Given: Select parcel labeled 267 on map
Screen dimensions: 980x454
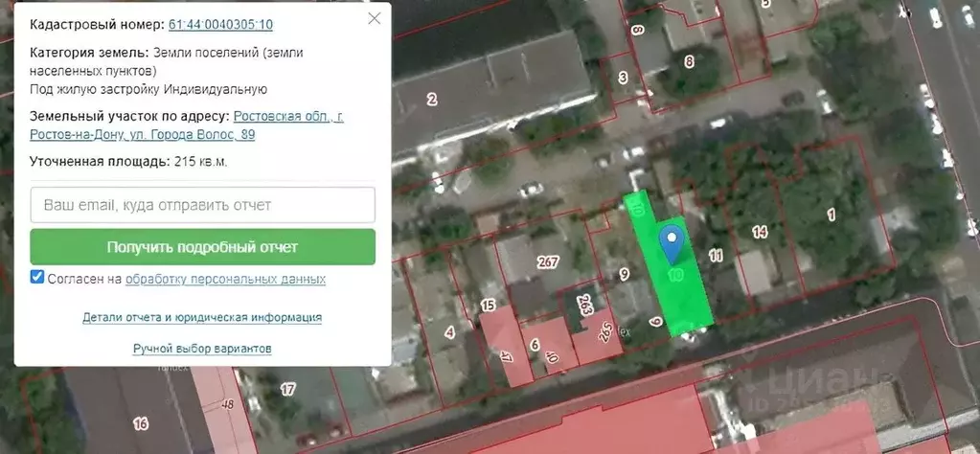Looking at the screenshot, I should point(548,262).
